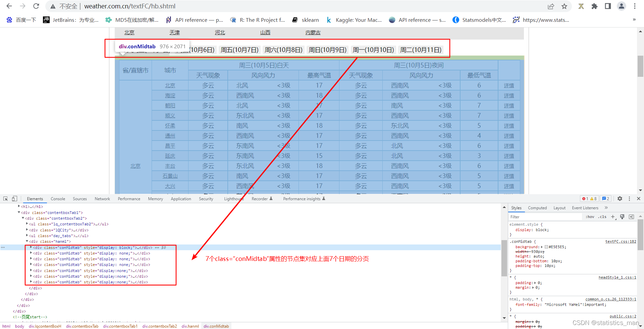The image size is (644, 329).
Task: Switch to the Computed styles tab
Action: pyautogui.click(x=537, y=208)
